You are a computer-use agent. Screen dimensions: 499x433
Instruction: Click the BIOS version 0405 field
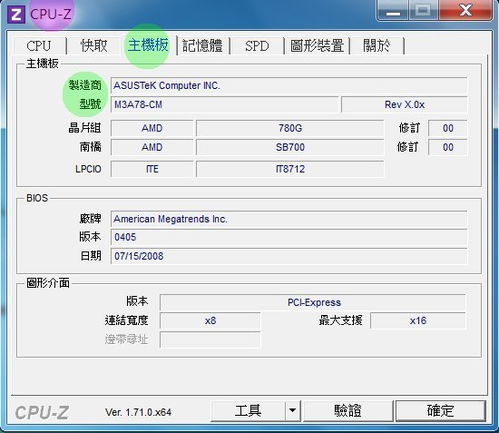[x=289, y=237]
